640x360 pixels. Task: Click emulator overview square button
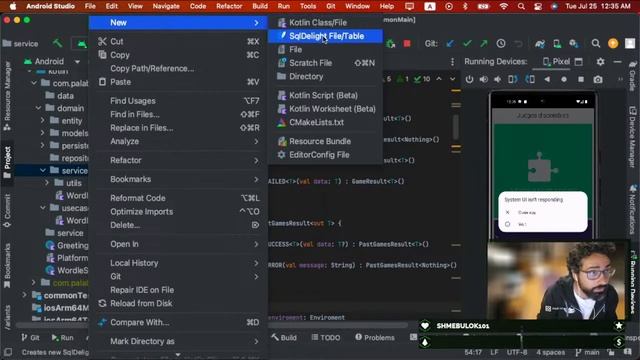click(x=580, y=79)
